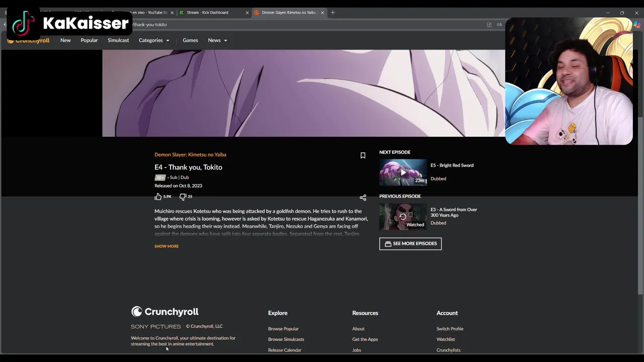This screenshot has height=362, width=644.
Task: Click the share icon
Action: tap(363, 198)
